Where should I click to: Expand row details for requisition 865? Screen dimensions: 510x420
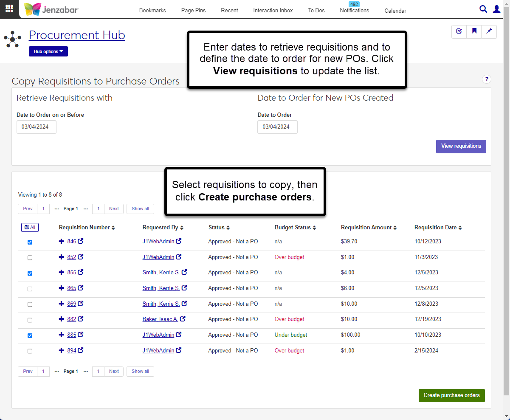61,288
